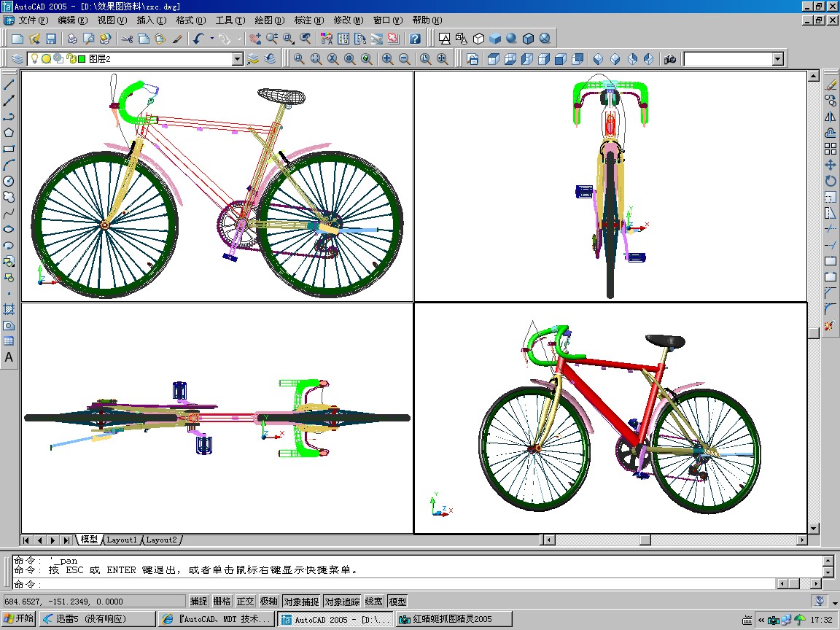Screen dimensions: 840x630
Task: Select the Circle draw tool
Action: point(9,181)
